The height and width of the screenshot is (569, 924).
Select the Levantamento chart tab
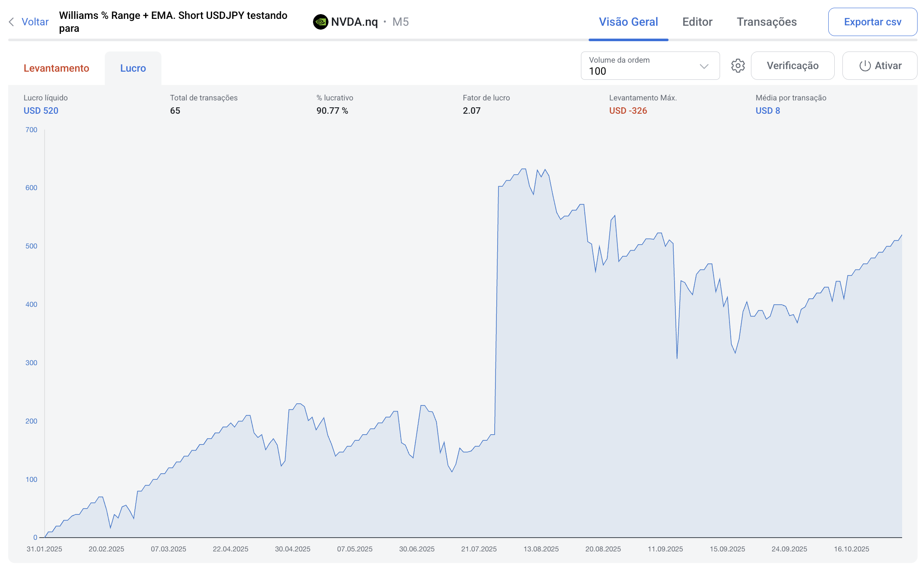pos(56,68)
